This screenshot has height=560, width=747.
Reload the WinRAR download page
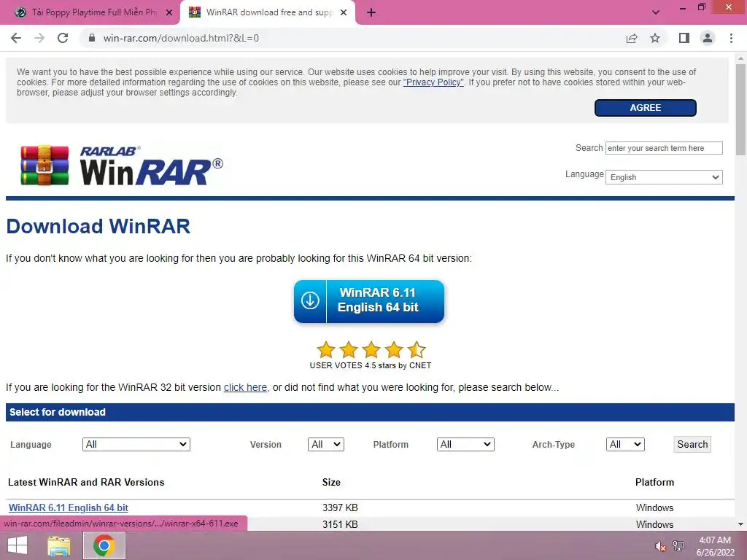[63, 38]
